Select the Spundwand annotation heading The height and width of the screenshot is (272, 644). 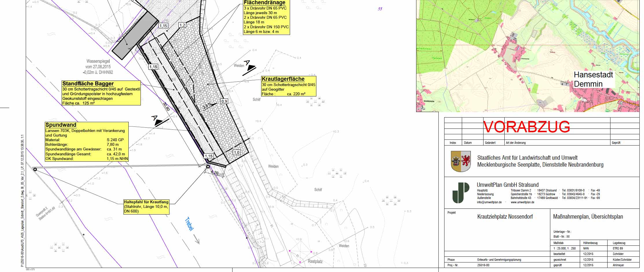[61, 125]
